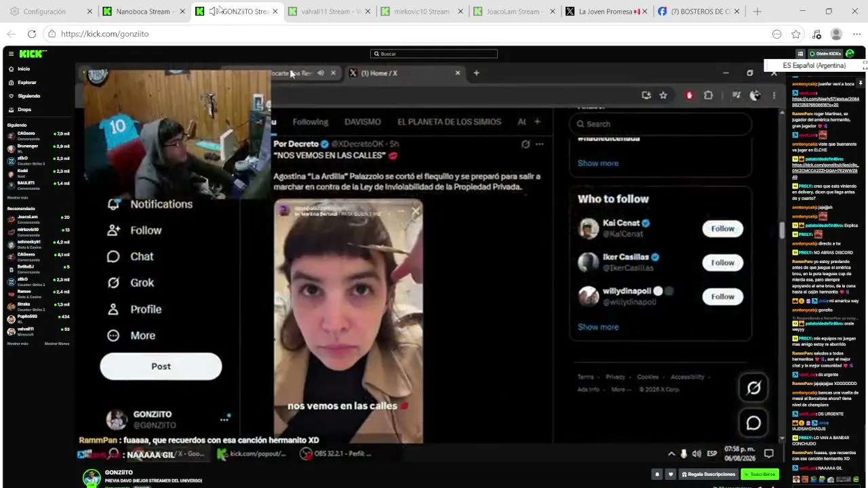Viewport: 868px width, 488px height.
Task: Click Show more under Who to follow
Action: [x=597, y=327]
